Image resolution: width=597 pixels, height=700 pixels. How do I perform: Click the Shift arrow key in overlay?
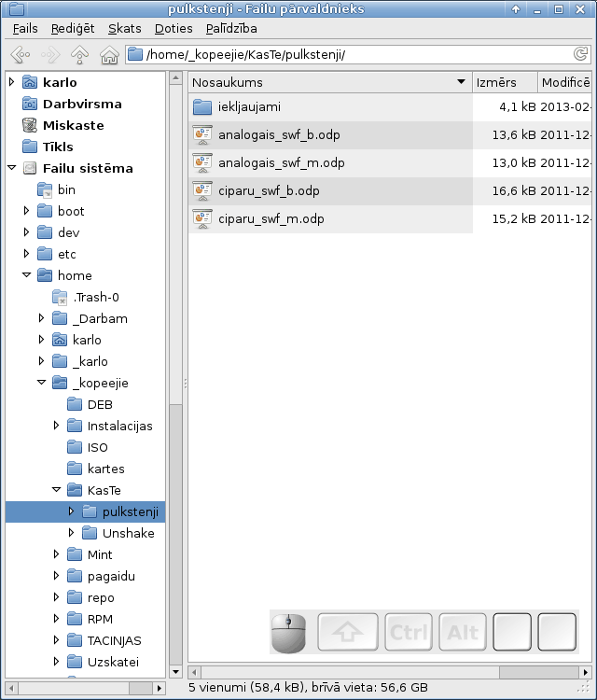coord(348,632)
